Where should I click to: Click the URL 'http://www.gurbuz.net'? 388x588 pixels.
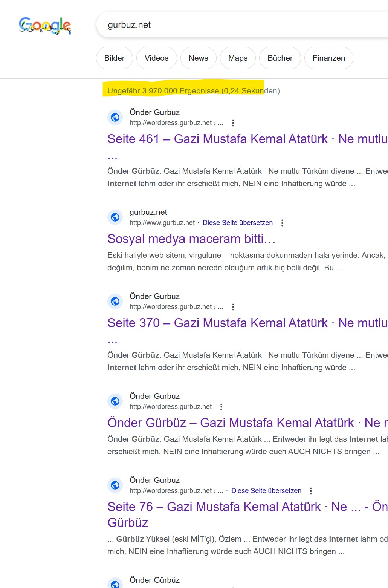tap(162, 223)
